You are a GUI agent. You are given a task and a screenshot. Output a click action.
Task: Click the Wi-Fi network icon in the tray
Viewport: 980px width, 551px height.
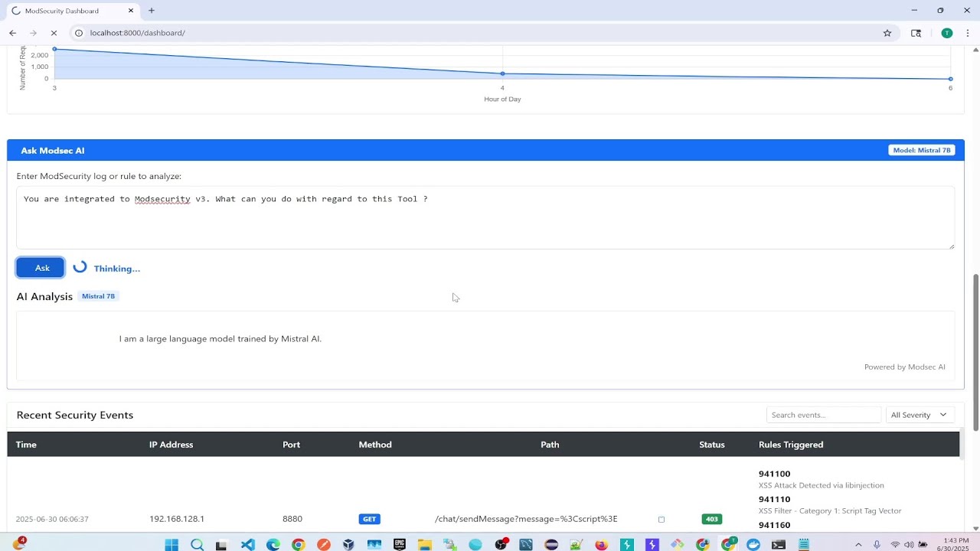[895, 545]
